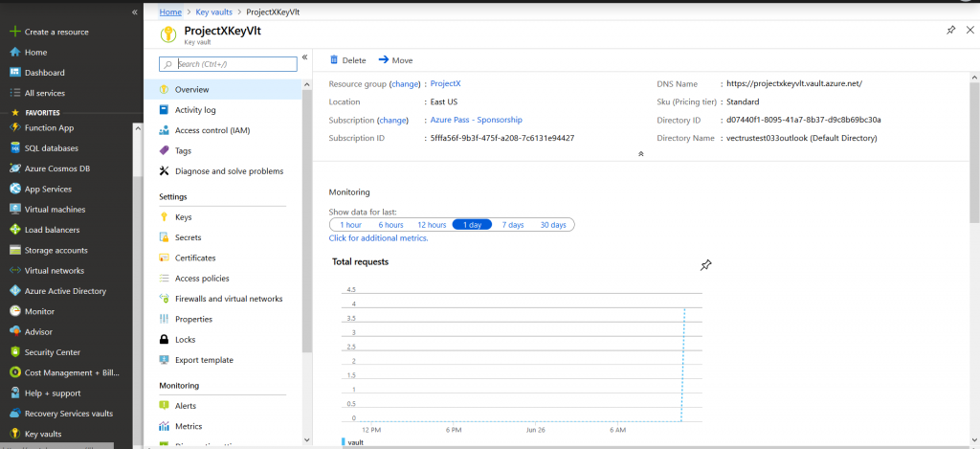
Task: Open Storage accounts favorite
Action: [x=56, y=250]
